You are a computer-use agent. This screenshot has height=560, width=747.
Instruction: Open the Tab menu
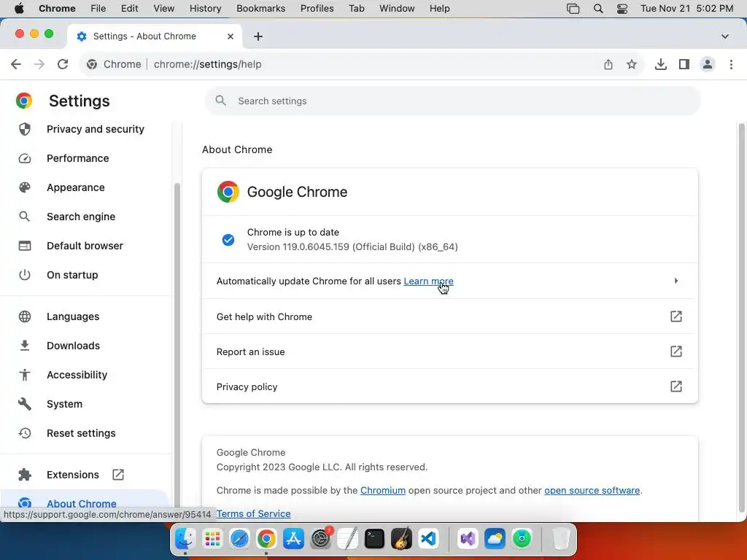pyautogui.click(x=356, y=9)
